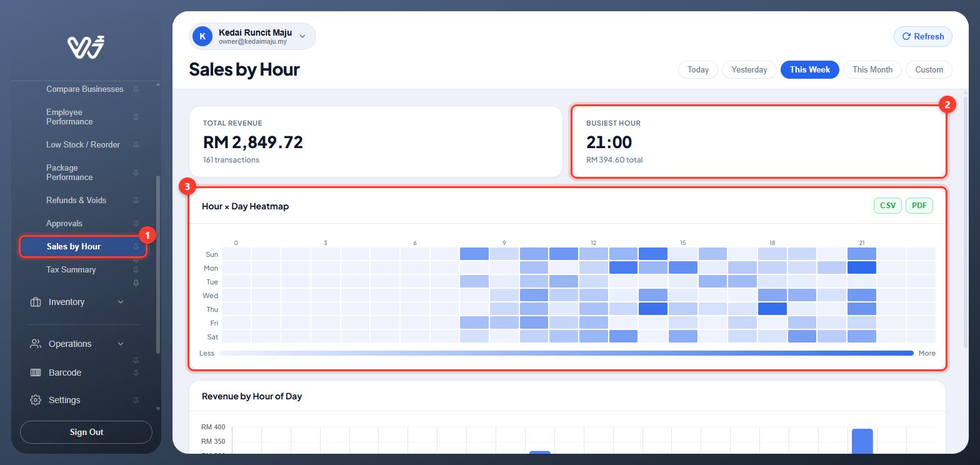
Task: Click the app logo in sidebar
Action: click(x=86, y=47)
